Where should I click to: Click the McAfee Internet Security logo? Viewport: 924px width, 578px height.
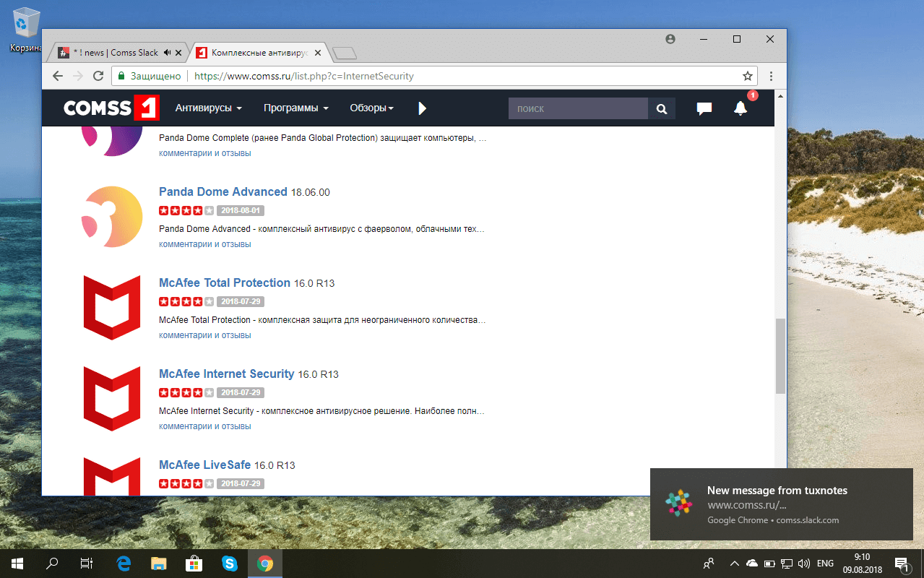112,399
